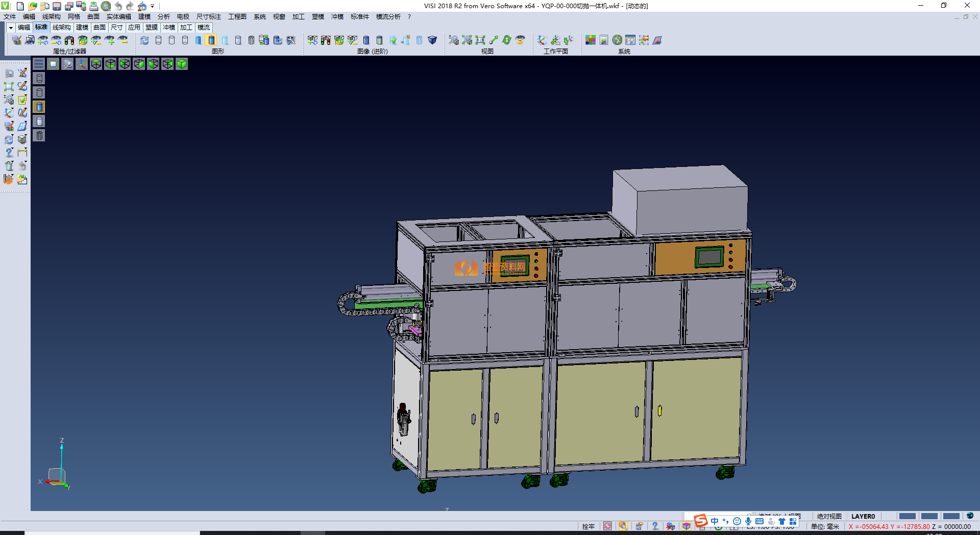This screenshot has width=980, height=535.
Task: Click the Undo arrow in quick toolbar
Action: pos(118,6)
